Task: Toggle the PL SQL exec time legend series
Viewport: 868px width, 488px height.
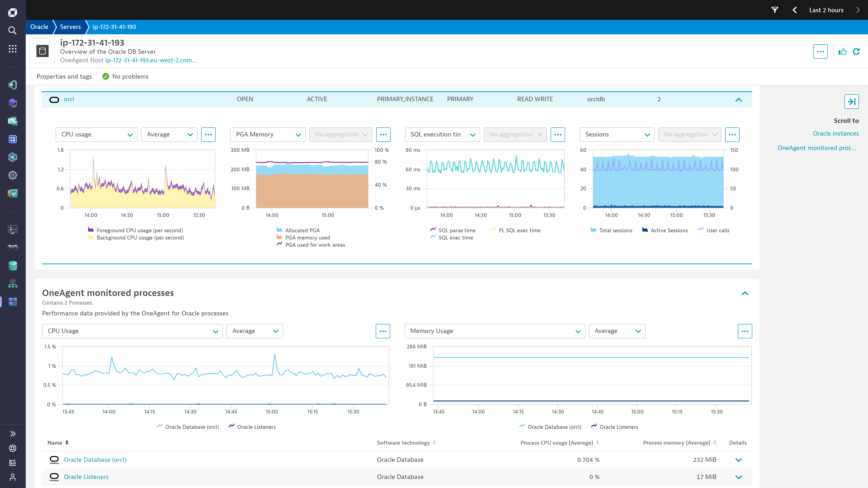Action: tap(515, 230)
